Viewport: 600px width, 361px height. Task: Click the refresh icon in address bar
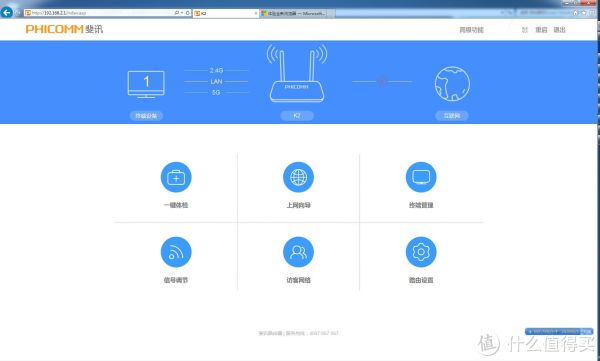(x=188, y=13)
